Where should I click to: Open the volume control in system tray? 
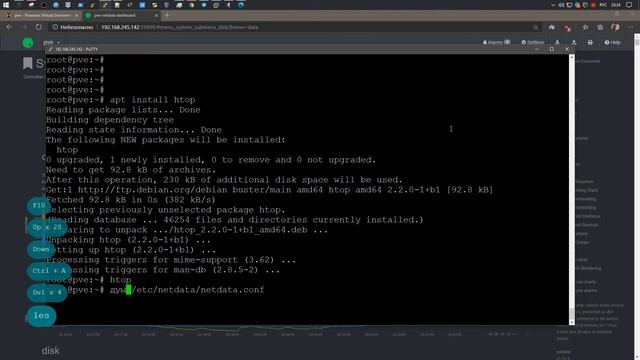click(561, 5)
